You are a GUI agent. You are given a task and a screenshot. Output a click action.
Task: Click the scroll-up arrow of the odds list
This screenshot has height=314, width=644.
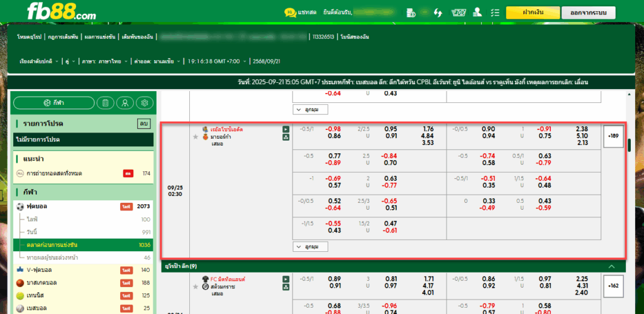click(x=629, y=94)
